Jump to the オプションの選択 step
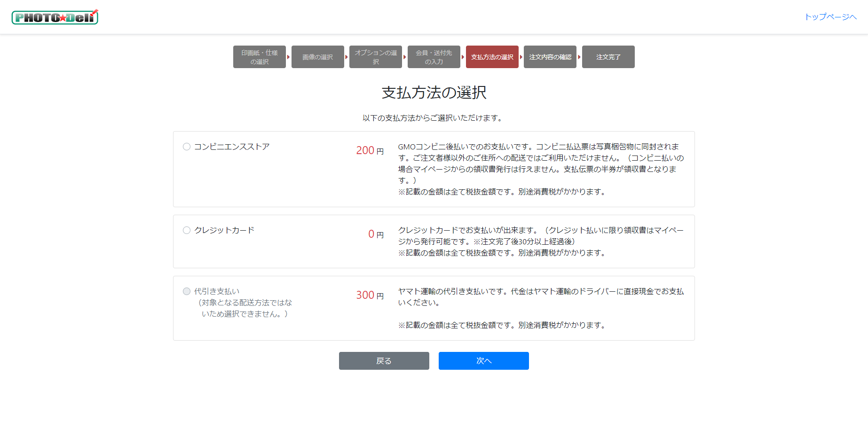868x436 pixels. (375, 57)
